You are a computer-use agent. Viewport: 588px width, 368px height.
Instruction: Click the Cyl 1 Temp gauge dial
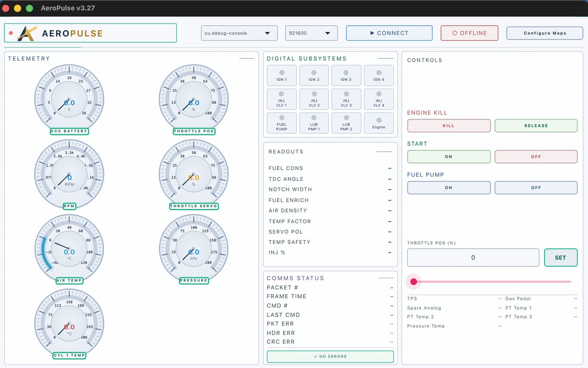(69, 324)
